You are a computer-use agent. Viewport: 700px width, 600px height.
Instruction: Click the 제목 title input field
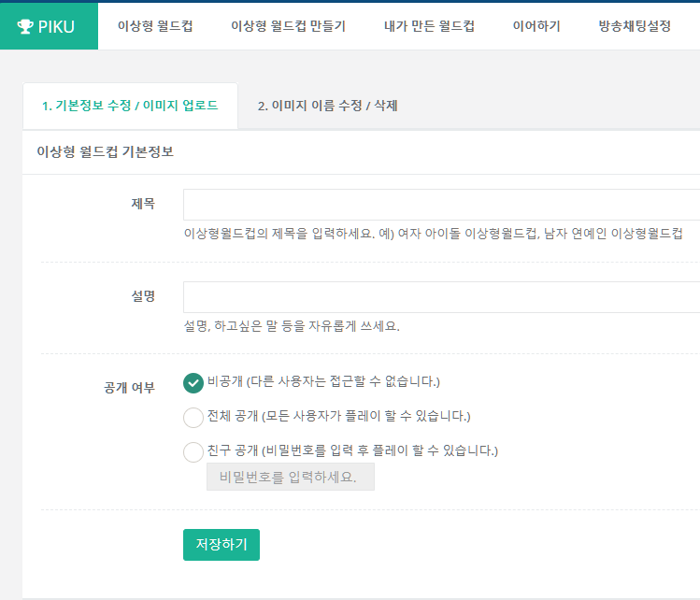[x=441, y=205]
